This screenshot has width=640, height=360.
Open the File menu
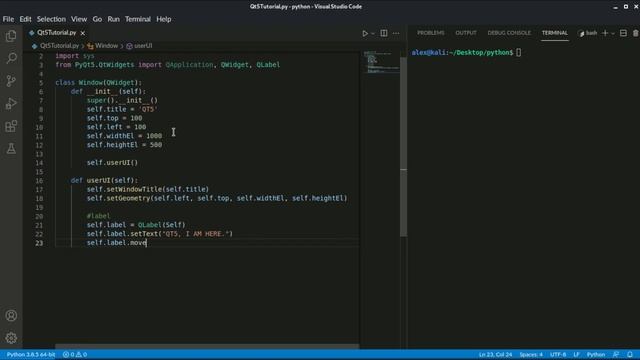coord(8,19)
